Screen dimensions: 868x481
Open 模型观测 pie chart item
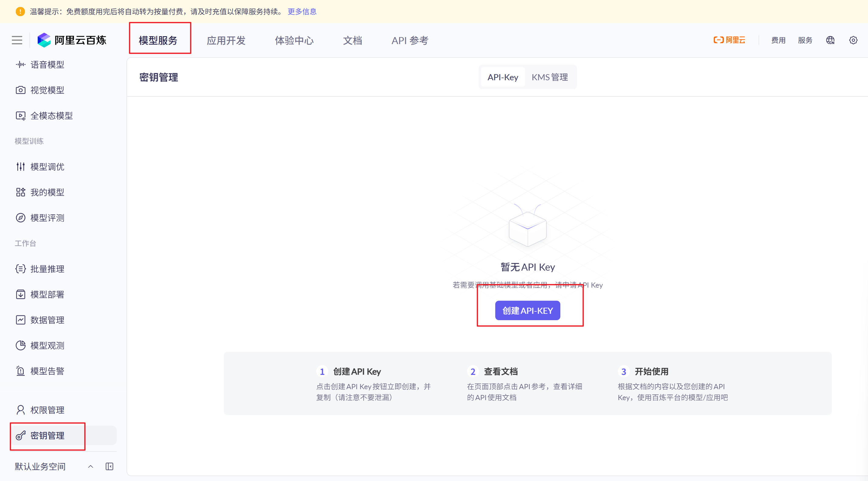pyautogui.click(x=47, y=345)
